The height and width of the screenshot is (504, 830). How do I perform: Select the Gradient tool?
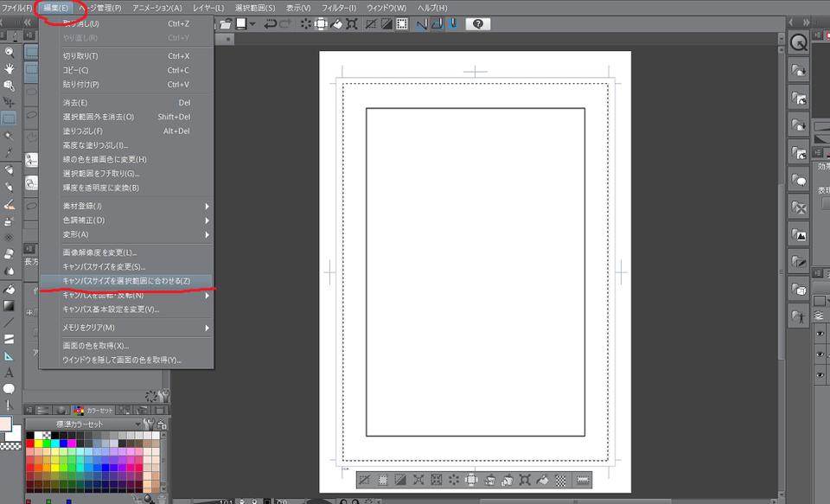(x=9, y=305)
